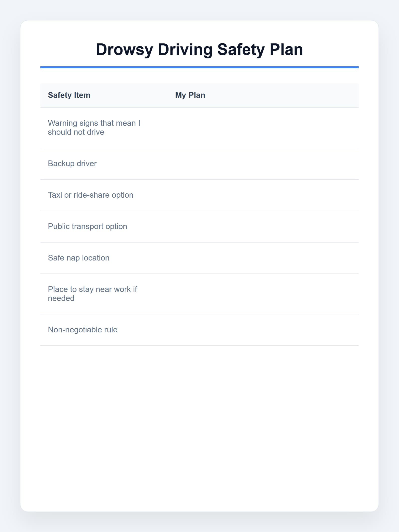Select the Public transport option label
The image size is (399, 532).
[x=88, y=226]
